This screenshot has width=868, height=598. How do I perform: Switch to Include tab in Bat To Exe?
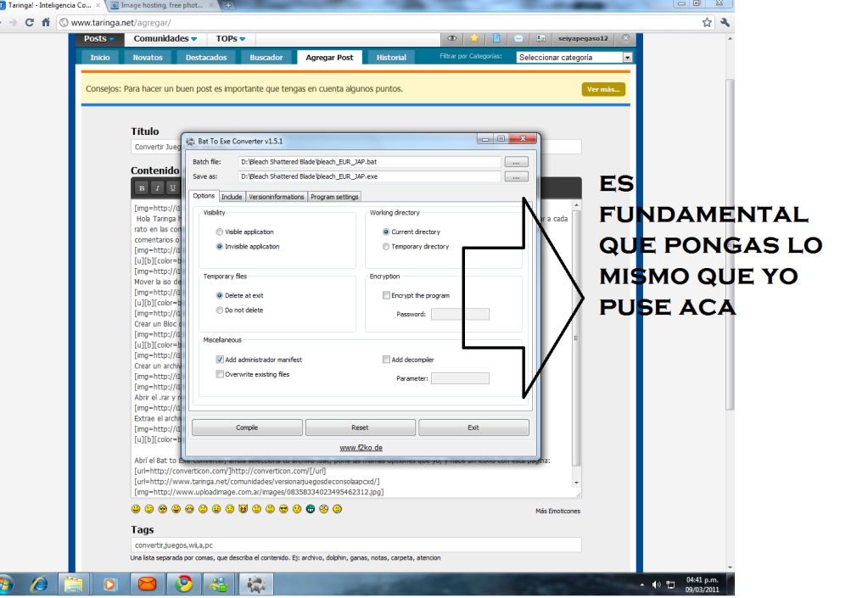232,197
